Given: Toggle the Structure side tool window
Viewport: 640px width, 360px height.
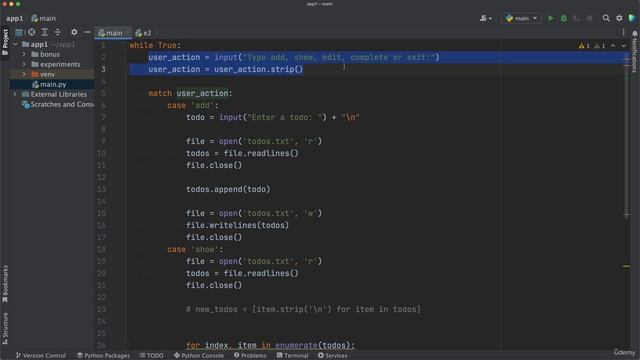Looking at the screenshot, I should pos(5,328).
